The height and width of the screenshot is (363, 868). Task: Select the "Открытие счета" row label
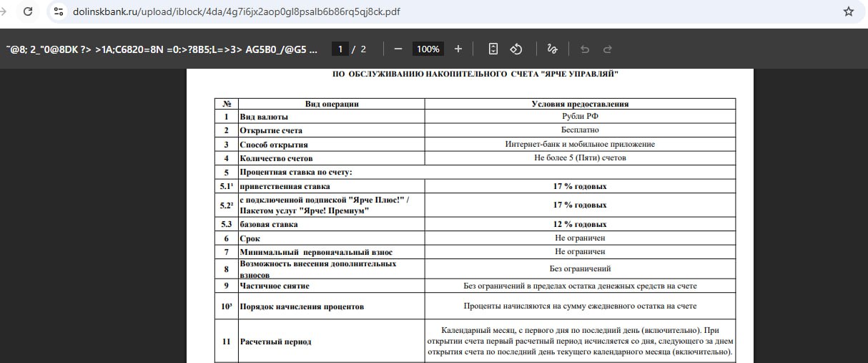pos(271,130)
